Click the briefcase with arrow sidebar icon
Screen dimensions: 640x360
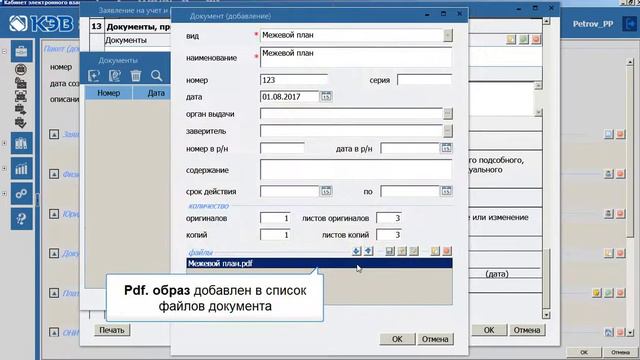[21, 109]
